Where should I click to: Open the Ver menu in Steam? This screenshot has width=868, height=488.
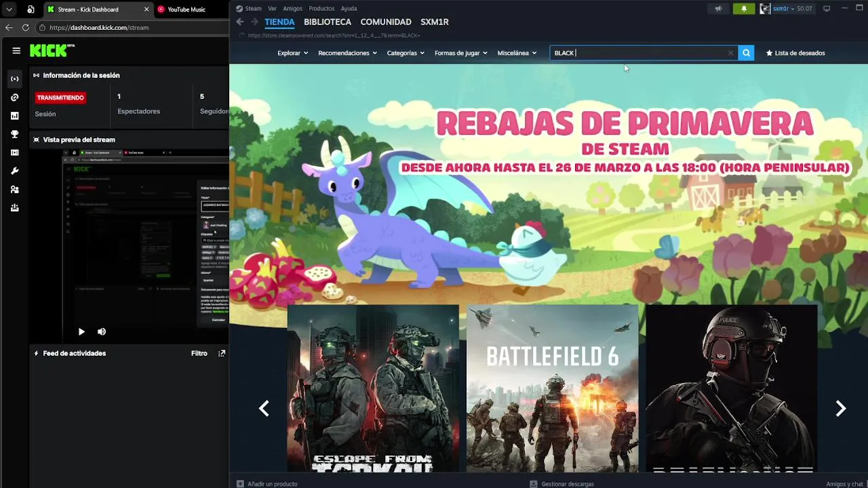coord(272,9)
